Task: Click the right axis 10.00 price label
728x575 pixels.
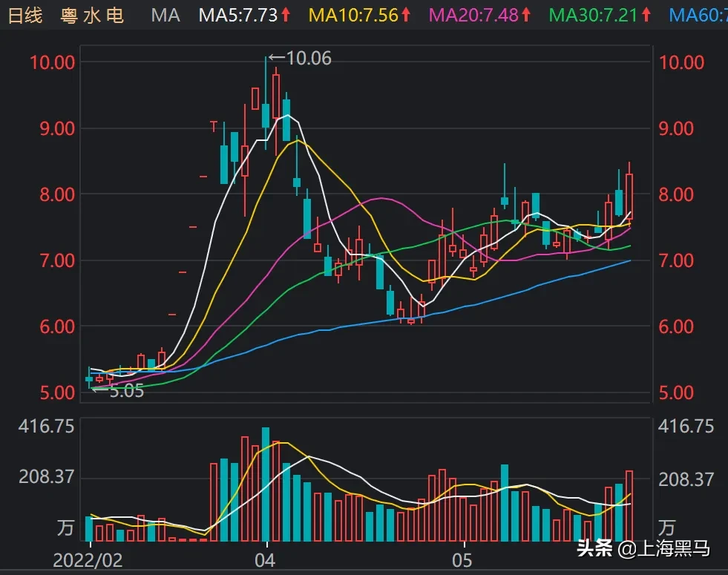Action: (x=681, y=62)
